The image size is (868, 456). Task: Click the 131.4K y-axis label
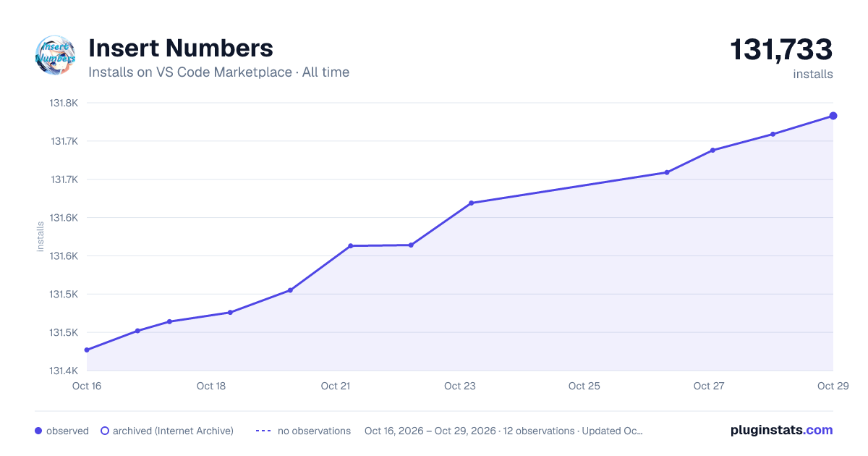[64, 371]
